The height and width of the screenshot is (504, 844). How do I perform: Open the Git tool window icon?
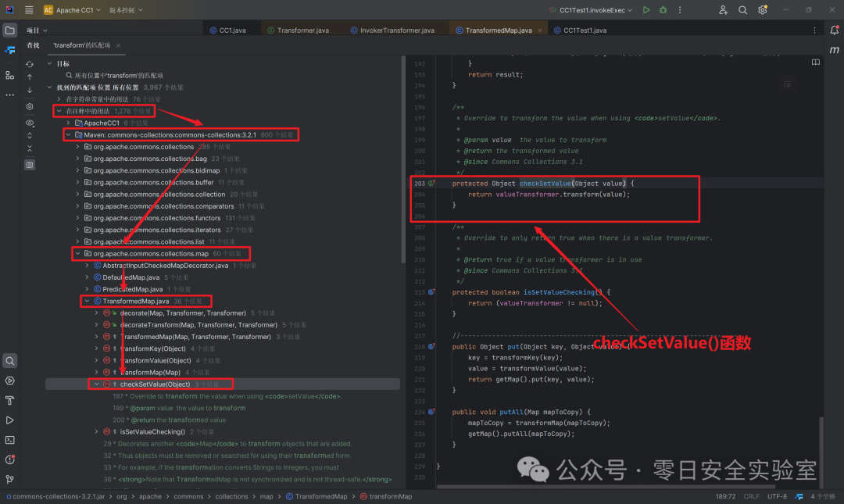tap(9, 479)
